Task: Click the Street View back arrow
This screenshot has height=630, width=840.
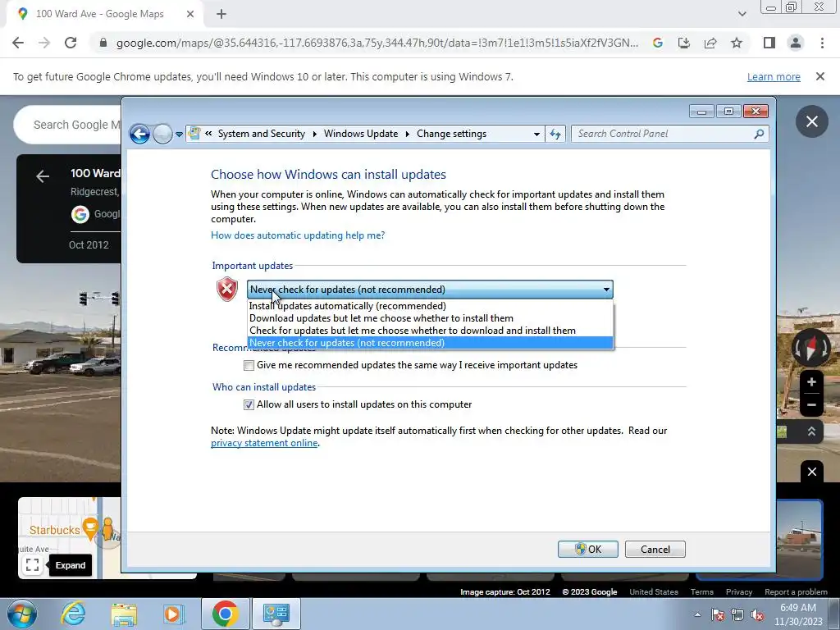Action: point(43,176)
